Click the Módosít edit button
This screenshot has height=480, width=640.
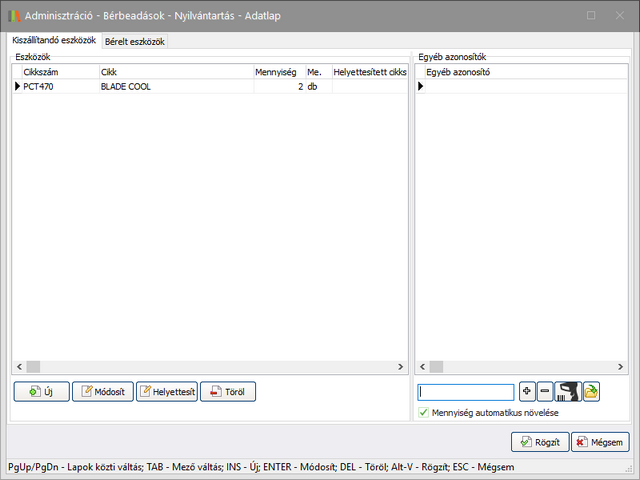click(x=102, y=392)
